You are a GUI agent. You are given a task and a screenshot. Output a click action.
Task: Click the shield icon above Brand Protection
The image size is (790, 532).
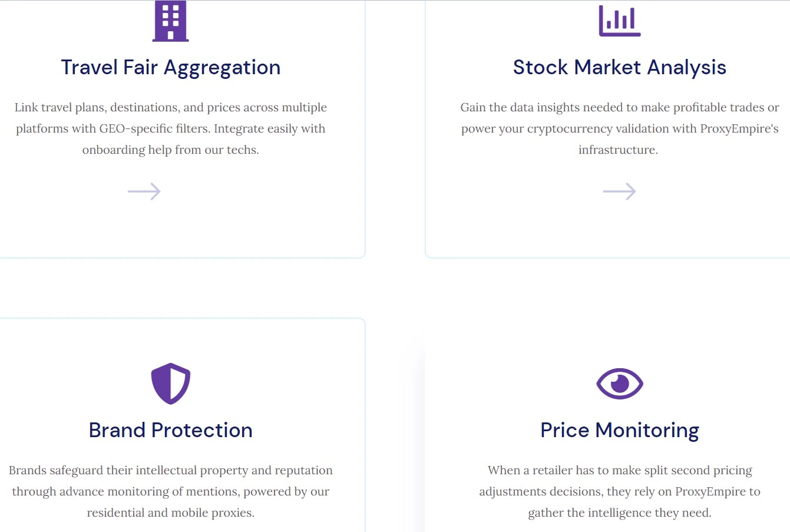point(170,384)
